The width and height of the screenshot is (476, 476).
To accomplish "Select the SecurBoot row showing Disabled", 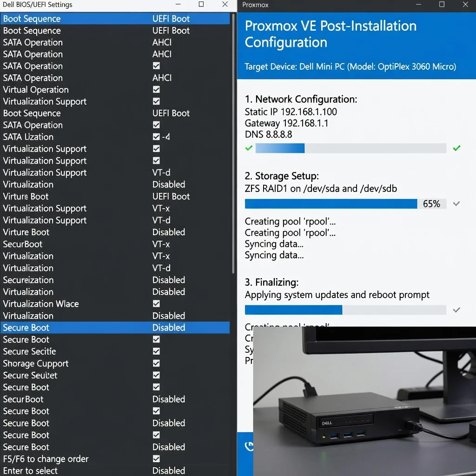I will coord(115,399).
